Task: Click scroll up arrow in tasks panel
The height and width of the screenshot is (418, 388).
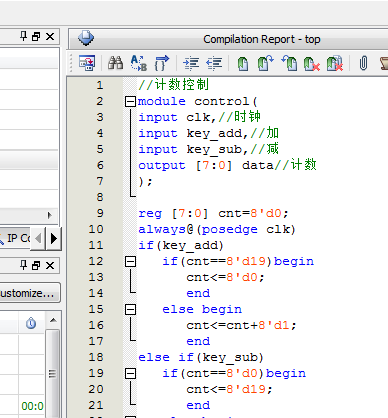Action: click(53, 320)
